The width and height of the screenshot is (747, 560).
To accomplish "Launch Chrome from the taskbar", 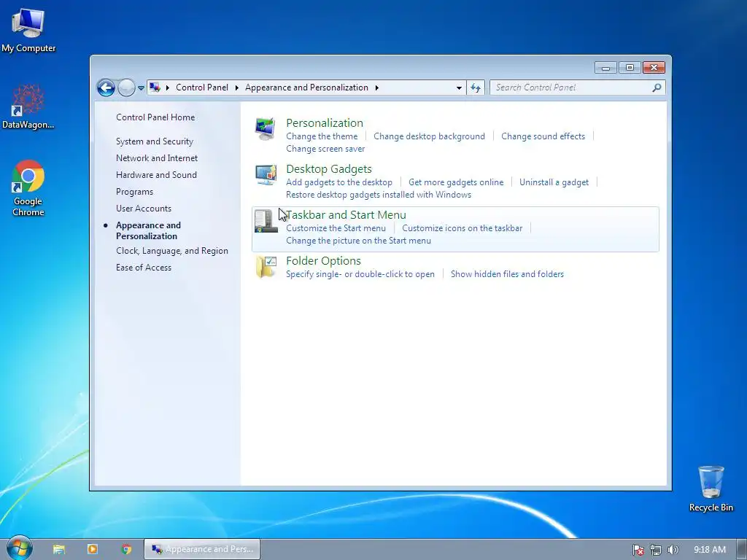I will coord(126,549).
